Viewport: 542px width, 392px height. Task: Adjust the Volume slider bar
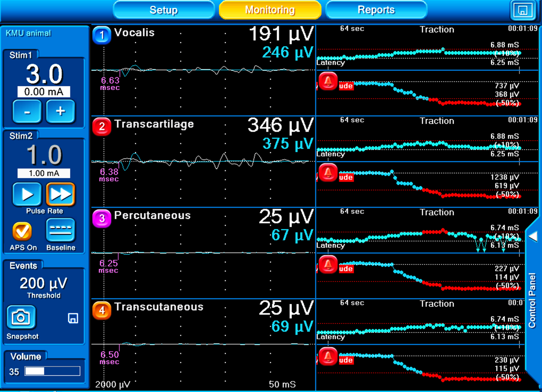pyautogui.click(x=52, y=371)
